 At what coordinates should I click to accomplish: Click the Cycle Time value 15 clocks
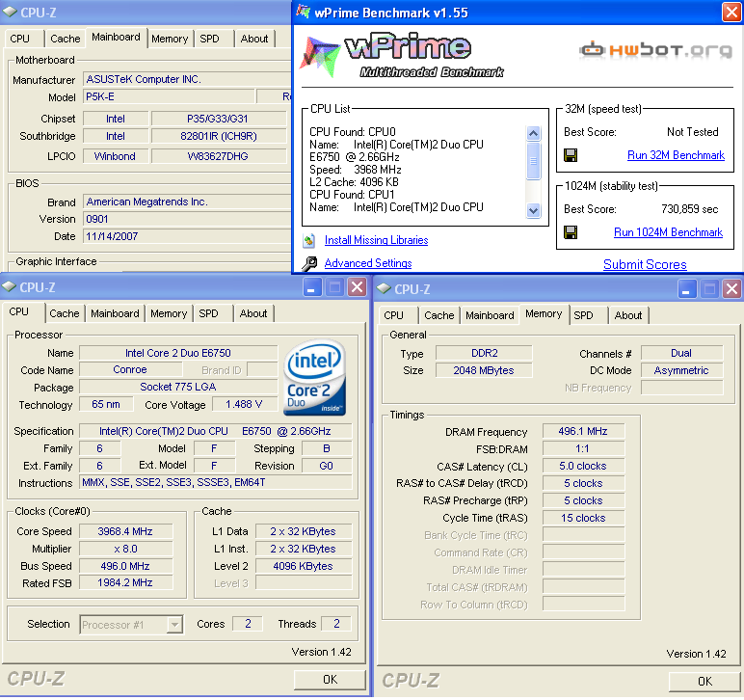(583, 518)
